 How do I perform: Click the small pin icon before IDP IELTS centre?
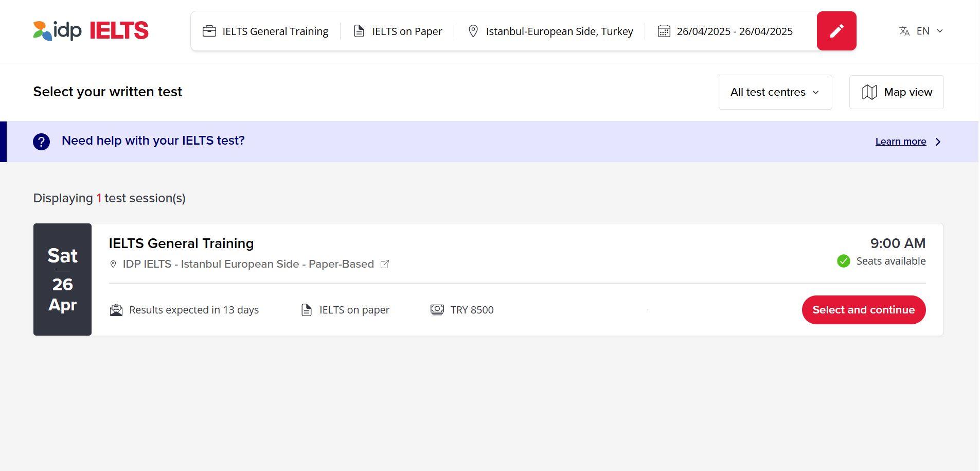pyautogui.click(x=113, y=264)
